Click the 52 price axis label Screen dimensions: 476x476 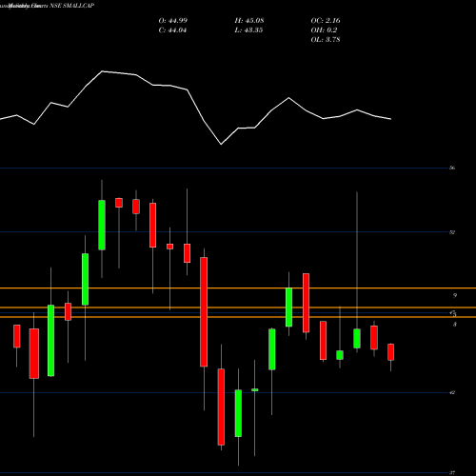pos(452,232)
